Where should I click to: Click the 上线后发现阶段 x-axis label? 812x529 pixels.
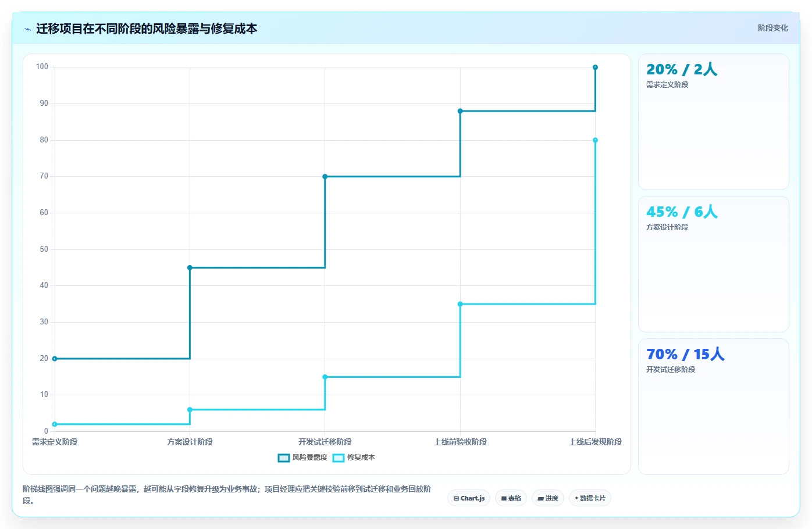[x=595, y=442]
